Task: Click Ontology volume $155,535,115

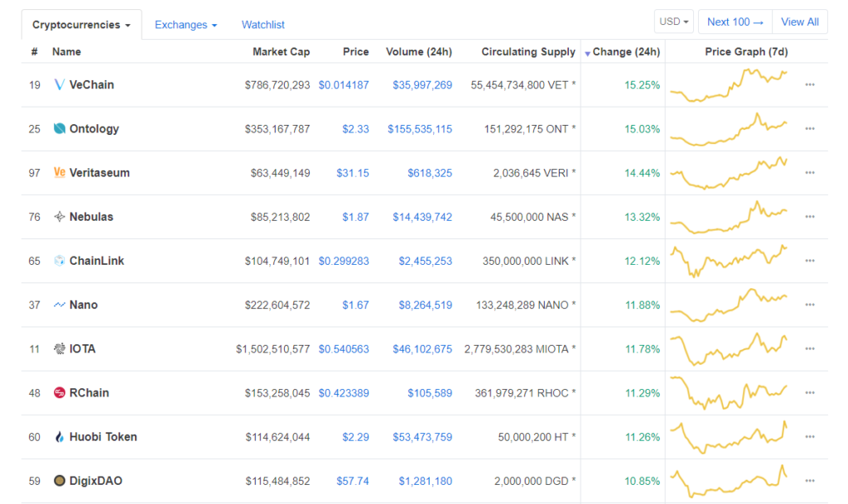Action: [x=420, y=129]
